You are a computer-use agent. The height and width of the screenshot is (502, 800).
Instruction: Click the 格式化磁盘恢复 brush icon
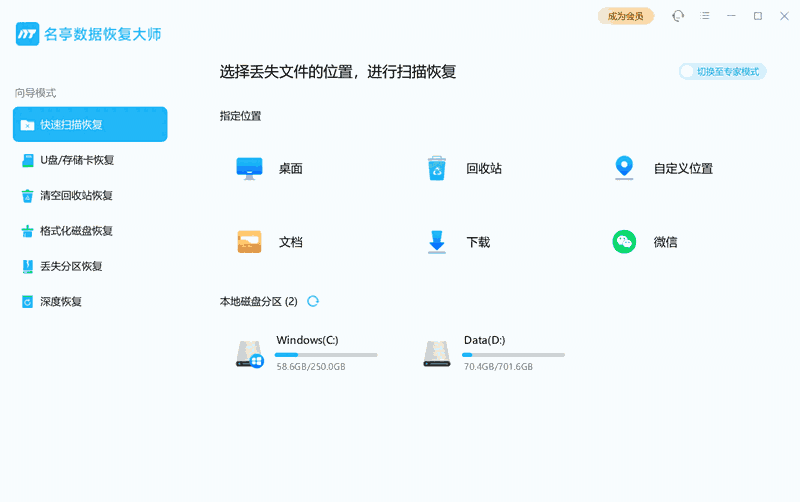tap(28, 231)
